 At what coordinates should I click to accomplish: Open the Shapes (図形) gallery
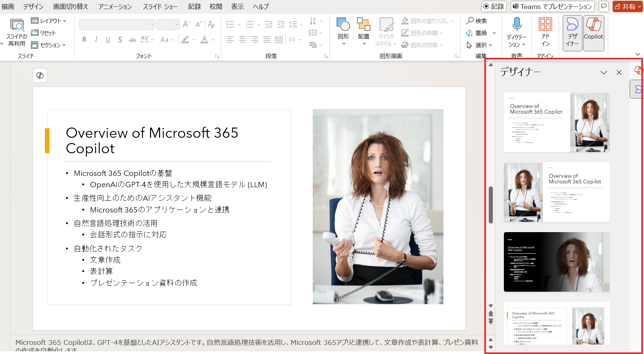(x=343, y=32)
